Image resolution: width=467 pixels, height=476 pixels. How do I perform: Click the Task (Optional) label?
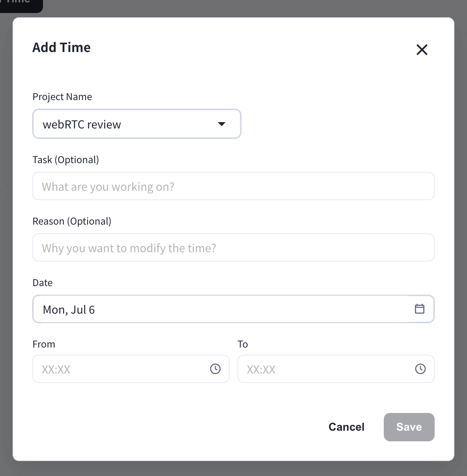[66, 160]
